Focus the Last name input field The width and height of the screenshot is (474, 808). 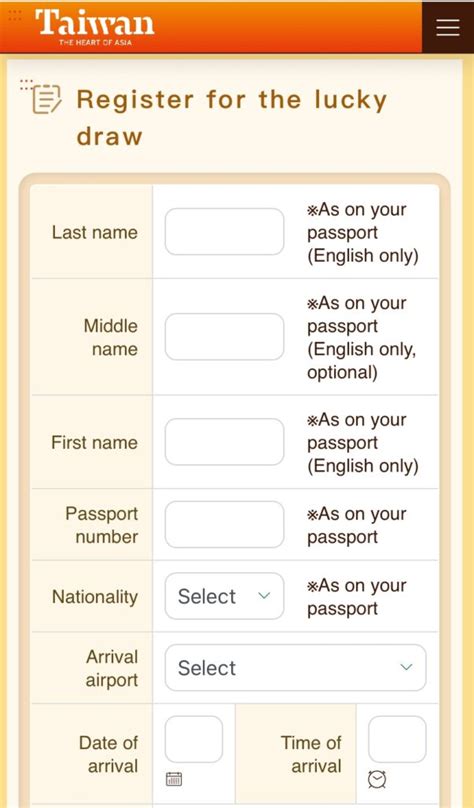click(x=224, y=231)
